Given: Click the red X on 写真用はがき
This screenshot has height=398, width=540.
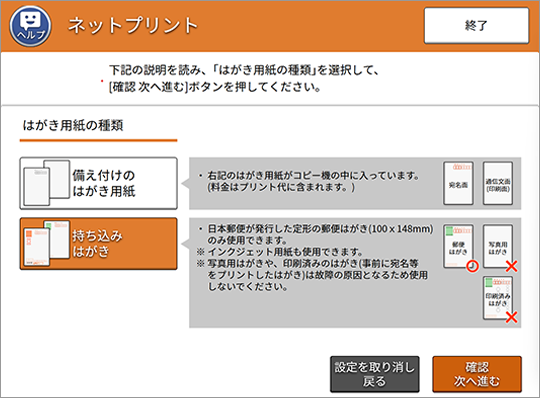Looking at the screenshot, I should (x=511, y=266).
